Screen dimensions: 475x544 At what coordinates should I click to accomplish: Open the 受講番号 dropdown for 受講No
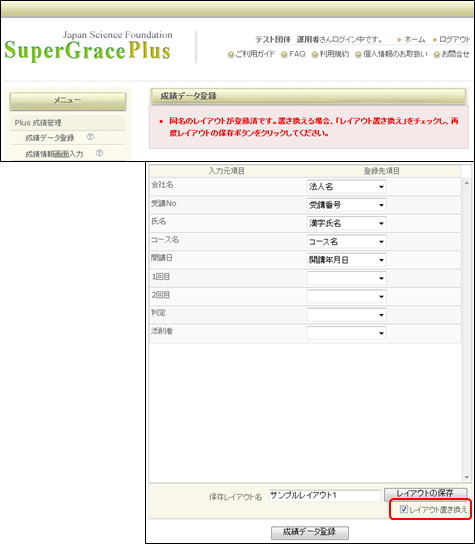pos(346,205)
